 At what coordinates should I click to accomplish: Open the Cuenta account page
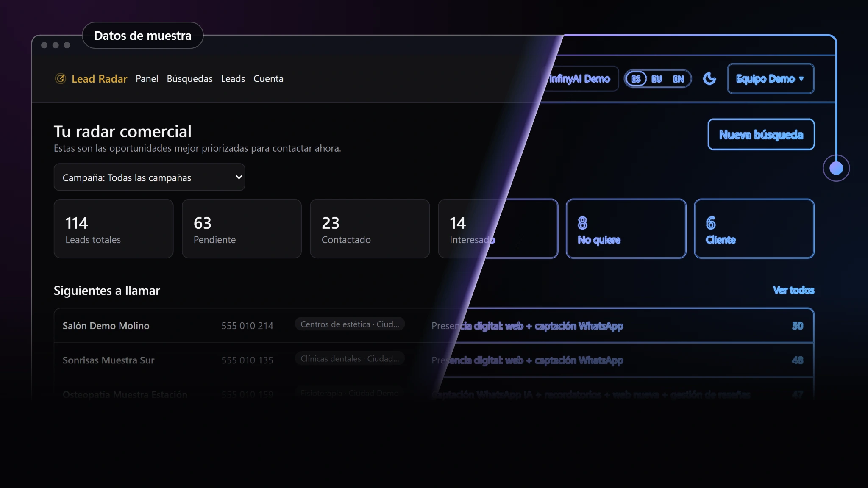268,78
